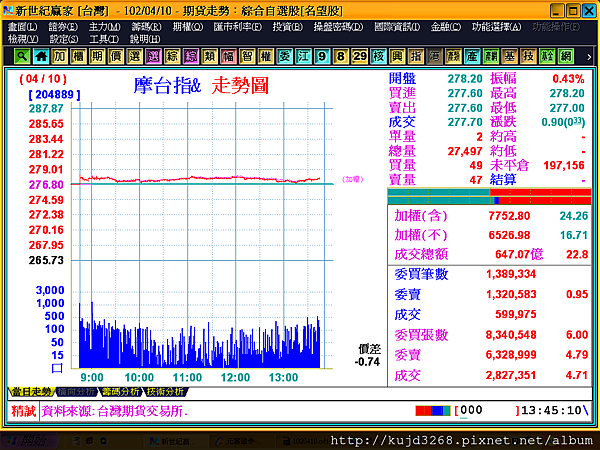This screenshot has height=450, width=600.
Task: Click the red 幅 toolbar icon
Action: [x=228, y=56]
